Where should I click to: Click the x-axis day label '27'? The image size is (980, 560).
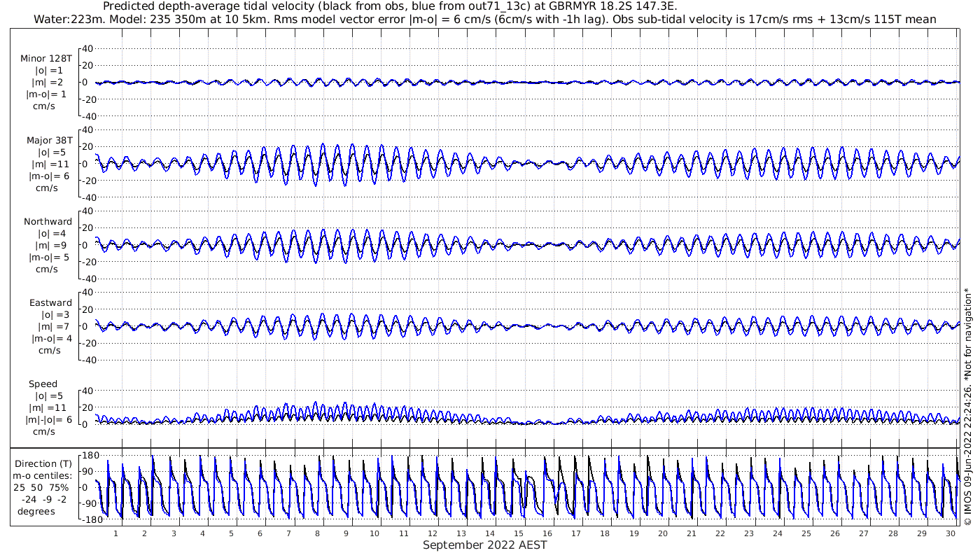(x=864, y=533)
